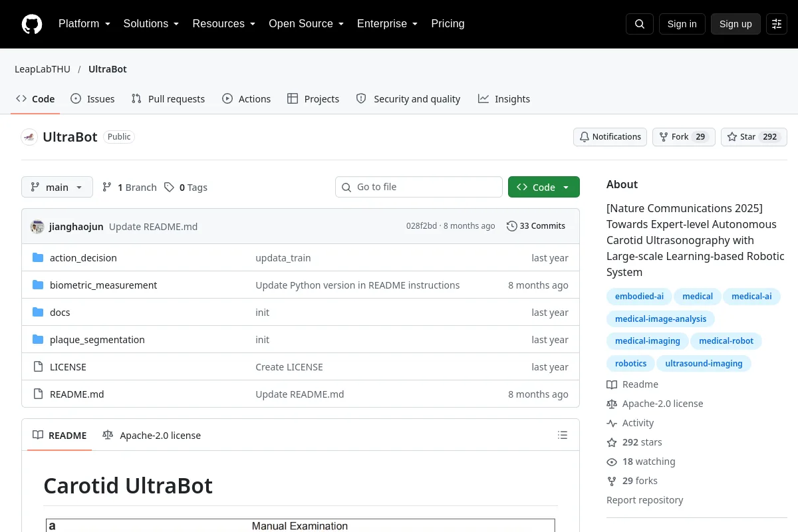Open the Issues tab
The height and width of the screenshot is (532, 798).
[x=92, y=98]
